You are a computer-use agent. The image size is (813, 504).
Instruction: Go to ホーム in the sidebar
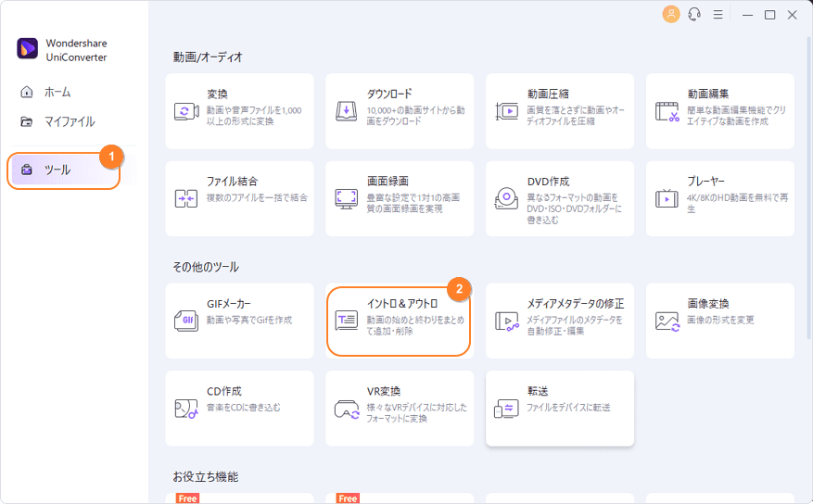click(57, 92)
